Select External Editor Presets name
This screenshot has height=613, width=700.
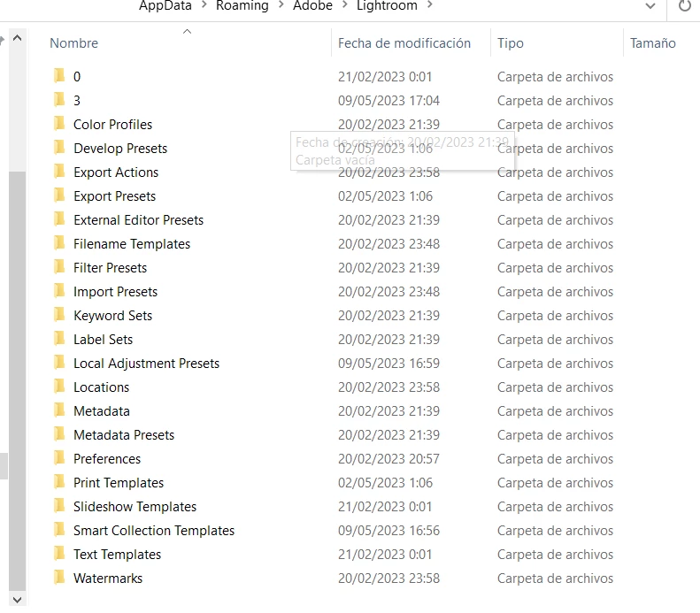(138, 220)
